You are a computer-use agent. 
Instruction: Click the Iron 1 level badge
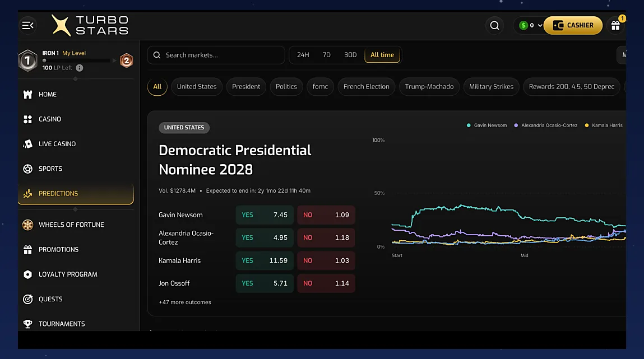[27, 60]
